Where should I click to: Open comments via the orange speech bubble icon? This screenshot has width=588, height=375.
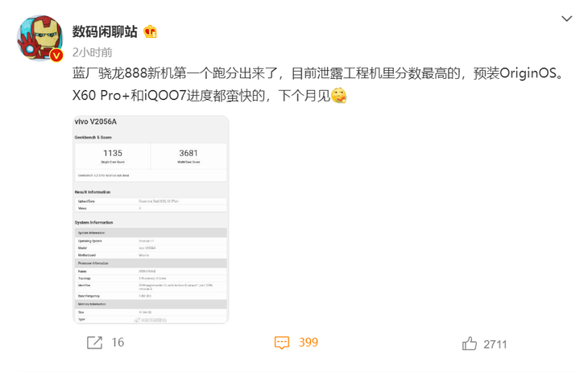[x=282, y=342]
